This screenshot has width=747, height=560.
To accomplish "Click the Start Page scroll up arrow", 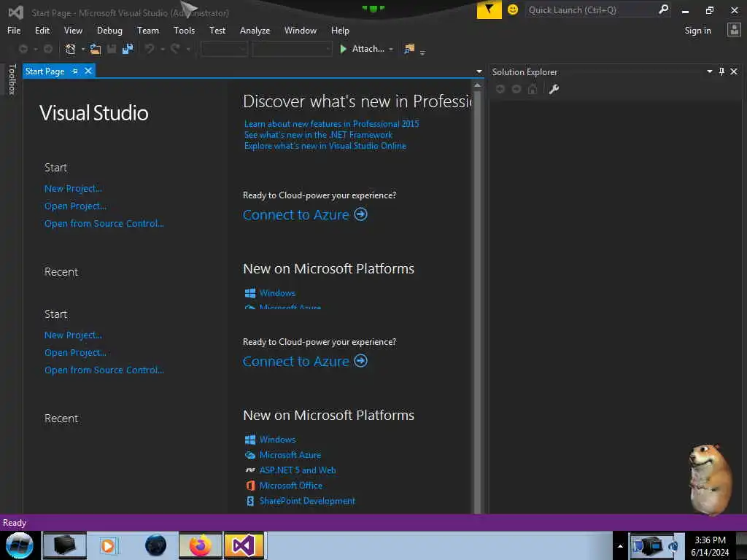I will [x=477, y=85].
